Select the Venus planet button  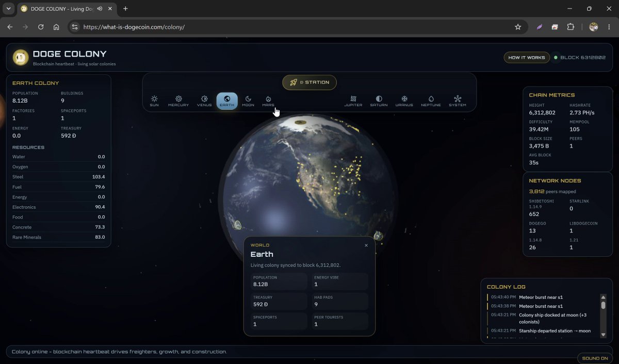coord(204,101)
